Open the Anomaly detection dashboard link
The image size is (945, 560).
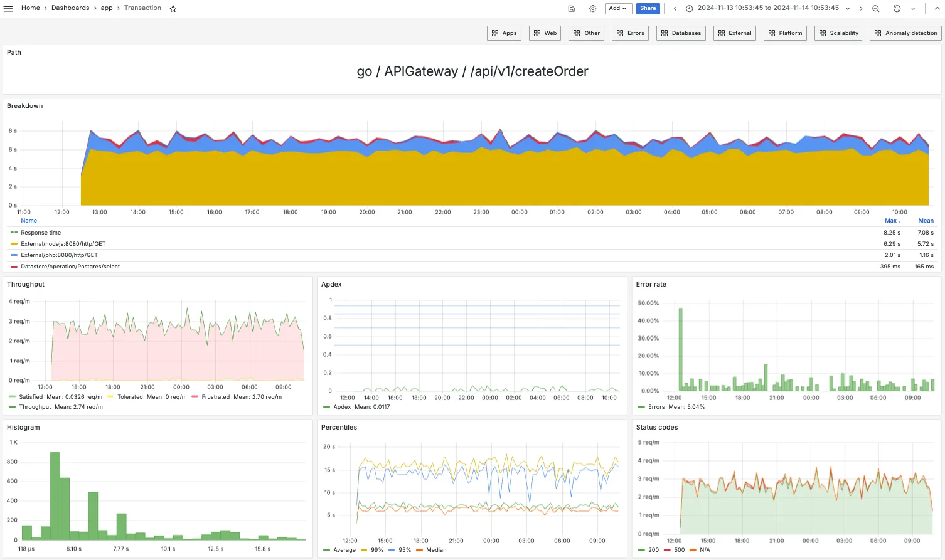(905, 33)
